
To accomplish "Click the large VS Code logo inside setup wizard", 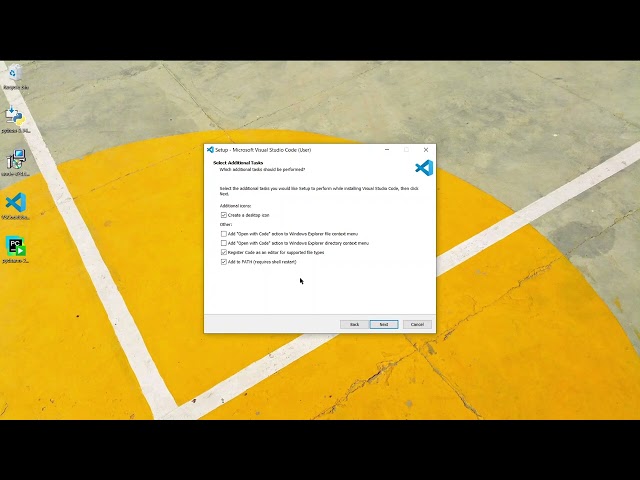I will [424, 168].
